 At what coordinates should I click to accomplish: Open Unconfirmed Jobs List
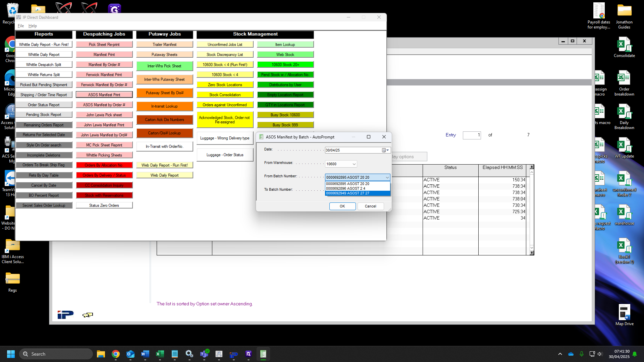click(x=225, y=44)
